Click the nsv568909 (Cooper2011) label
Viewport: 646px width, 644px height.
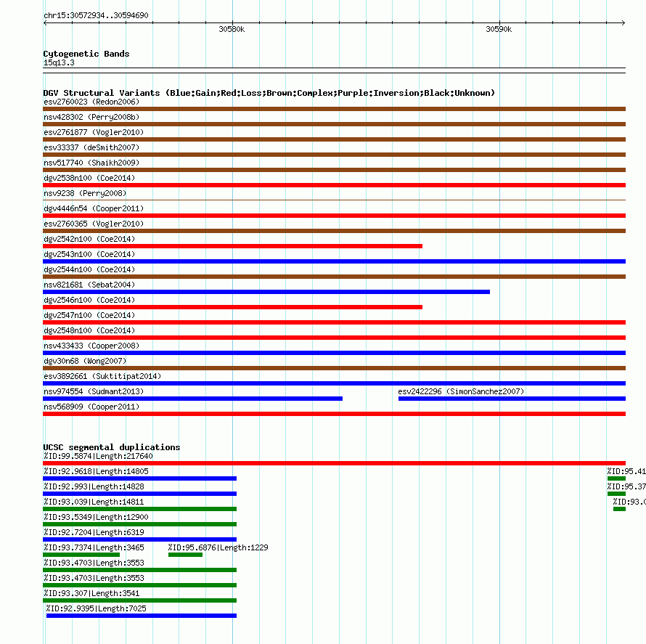tap(91, 407)
